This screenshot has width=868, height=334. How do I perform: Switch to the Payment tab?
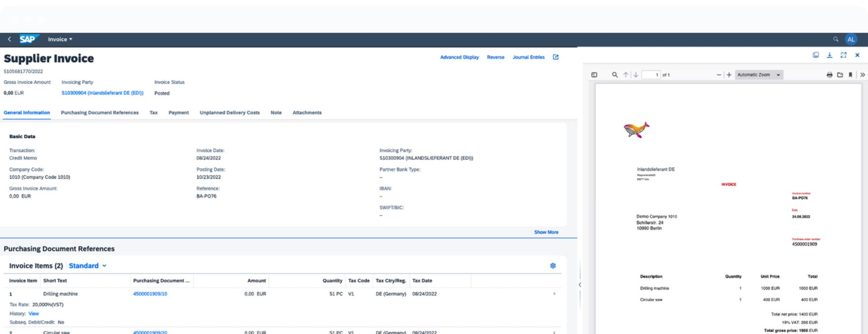click(x=178, y=112)
